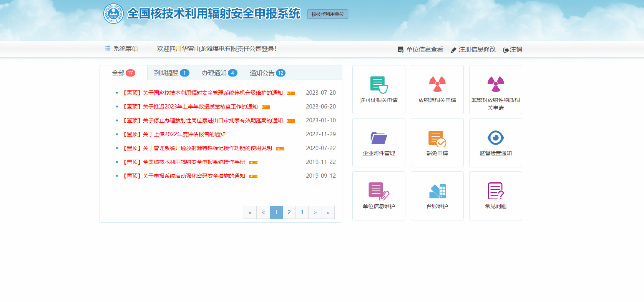Click 注销 to log out
Screen dimensions: 644x302
pyautogui.click(x=513, y=50)
